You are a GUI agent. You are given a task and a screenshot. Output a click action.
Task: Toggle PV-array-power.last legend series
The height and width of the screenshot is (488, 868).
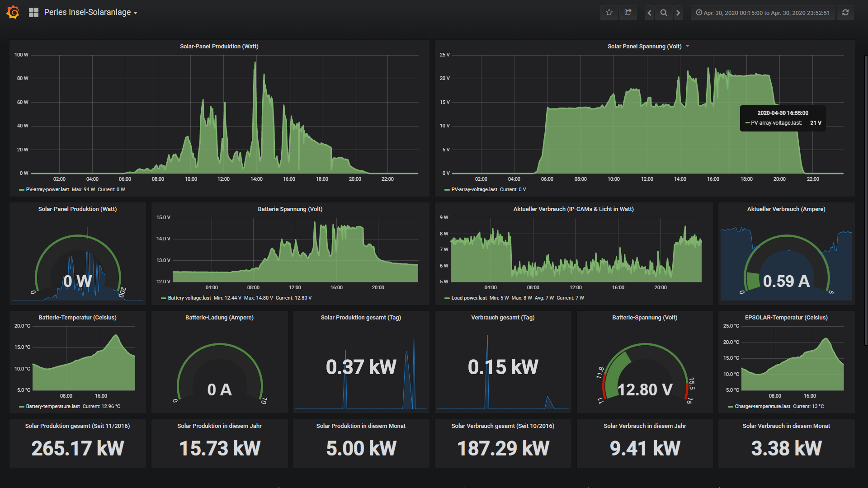coord(47,190)
